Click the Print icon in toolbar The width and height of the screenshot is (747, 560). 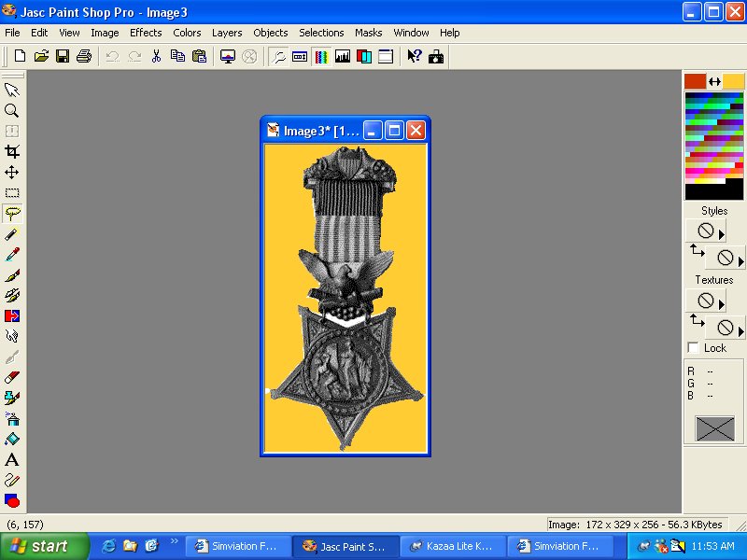(x=83, y=56)
